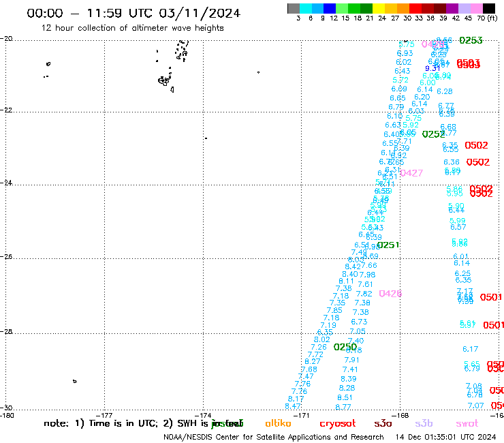504x443 pixels.
Task: Click the wave height value "8.47"
Action: point(293,406)
